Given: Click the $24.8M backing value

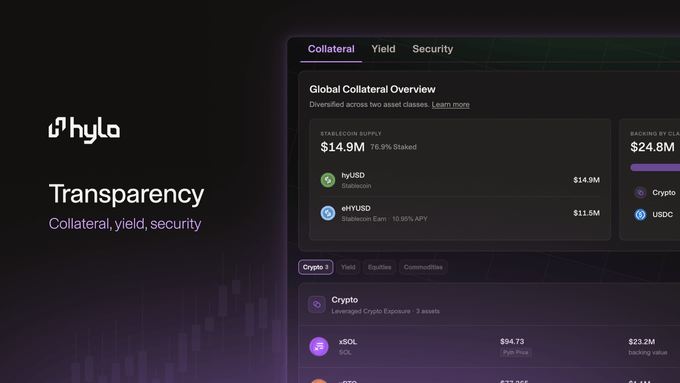Looking at the screenshot, I should pyautogui.click(x=652, y=147).
